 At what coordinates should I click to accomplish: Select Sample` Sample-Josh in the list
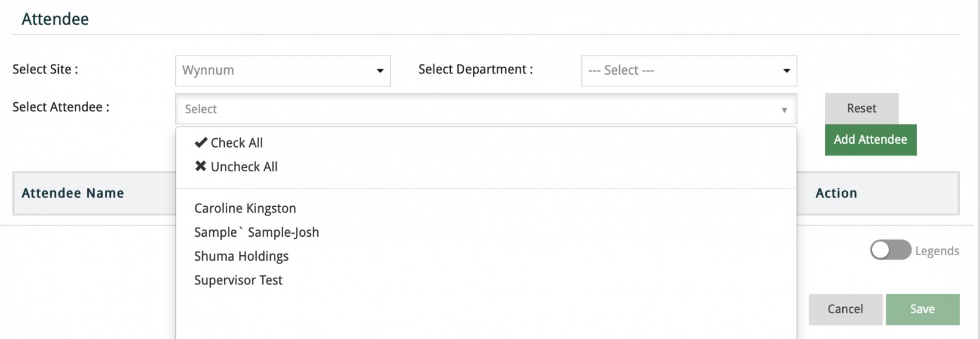(x=257, y=233)
